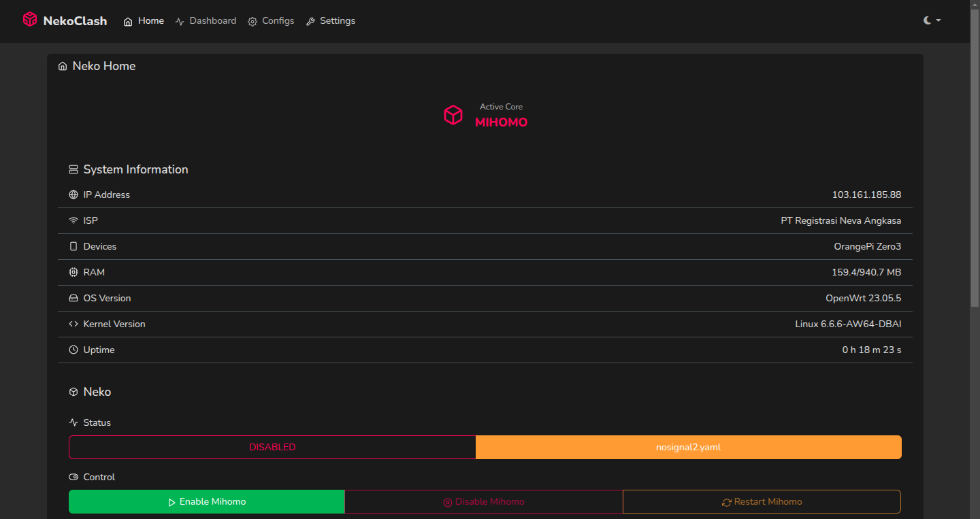Viewport: 980px width, 519px height.
Task: Click the Disable Mihomo button
Action: point(484,502)
